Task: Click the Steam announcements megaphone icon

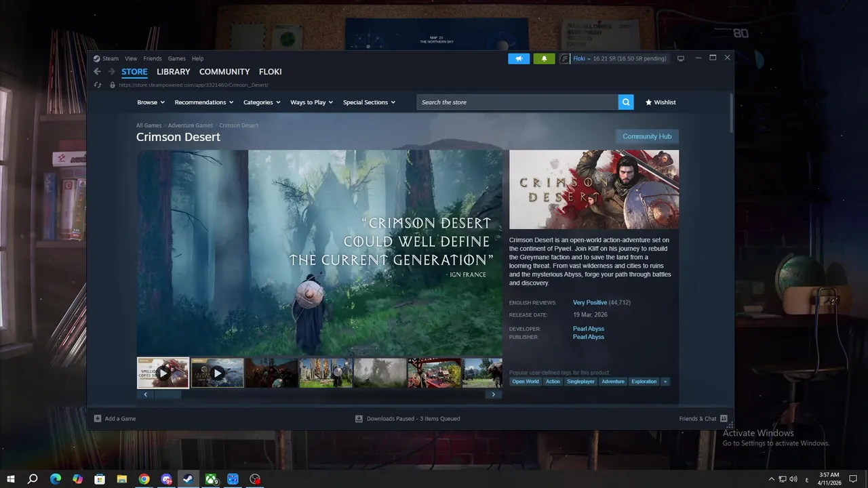Action: click(x=519, y=59)
